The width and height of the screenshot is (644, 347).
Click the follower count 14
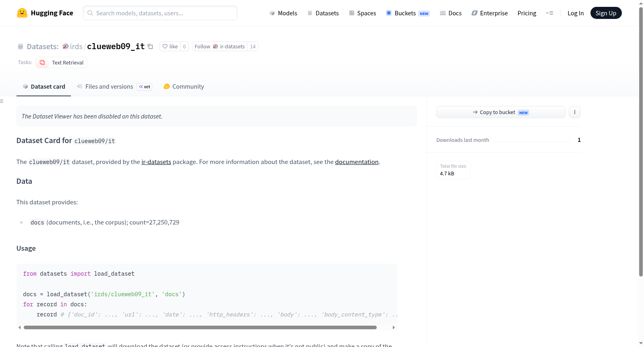click(253, 46)
